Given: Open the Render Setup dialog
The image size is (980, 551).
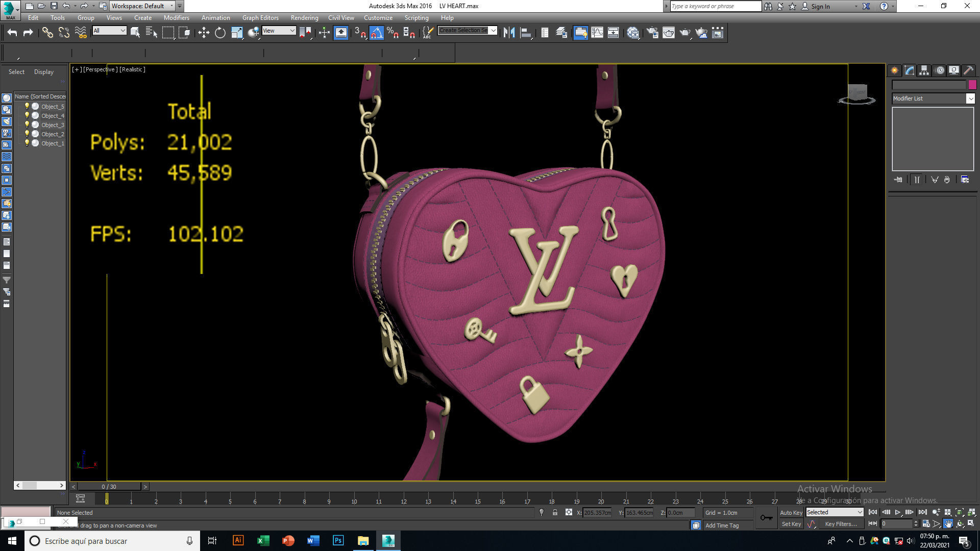Looking at the screenshot, I should 652,33.
